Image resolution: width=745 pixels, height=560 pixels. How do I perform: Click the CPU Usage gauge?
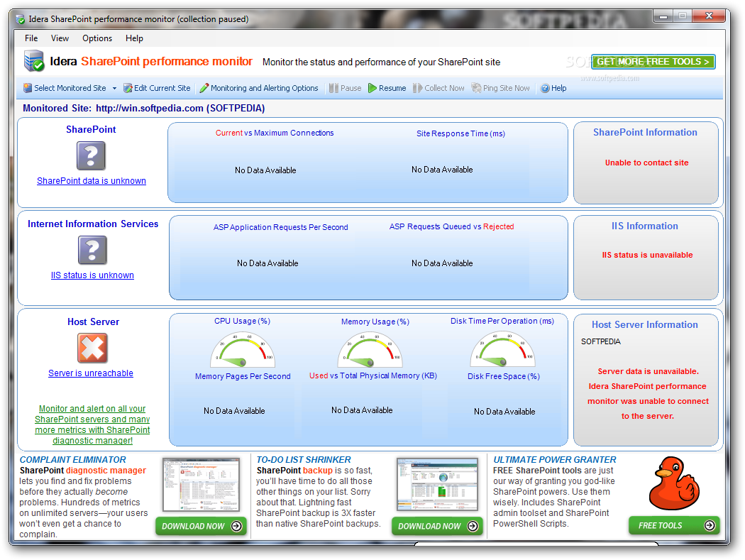coord(243,350)
